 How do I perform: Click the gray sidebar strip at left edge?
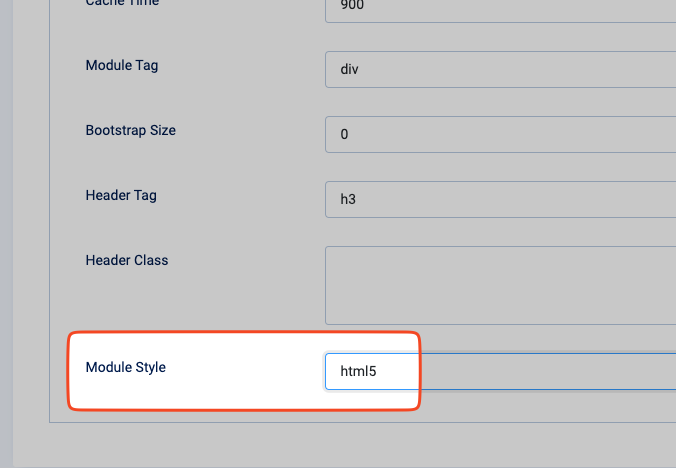pyautogui.click(x=5, y=230)
